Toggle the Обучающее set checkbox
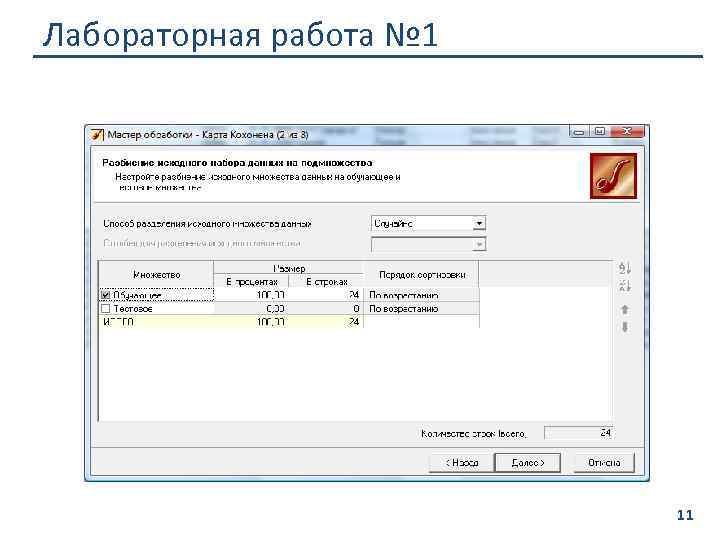This screenshot has width=720, height=540. (106, 295)
